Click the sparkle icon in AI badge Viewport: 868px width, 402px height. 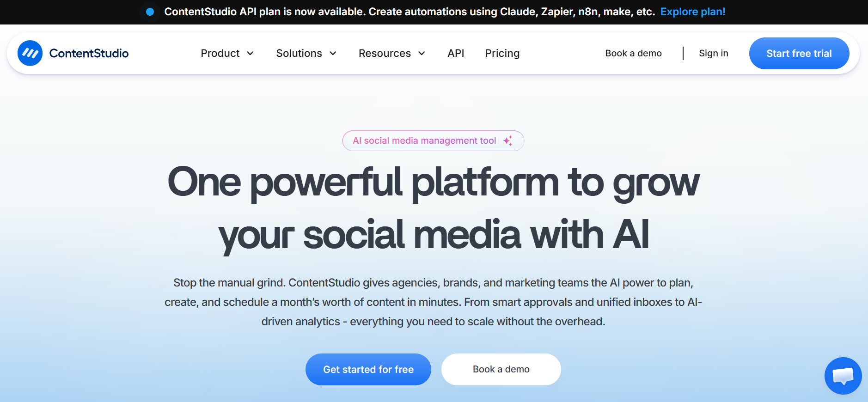[x=508, y=141]
